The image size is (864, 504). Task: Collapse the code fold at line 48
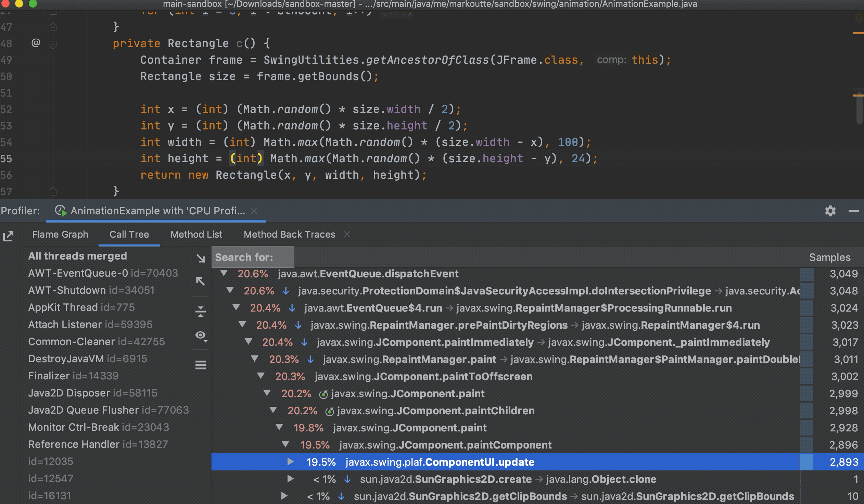pyautogui.click(x=53, y=43)
